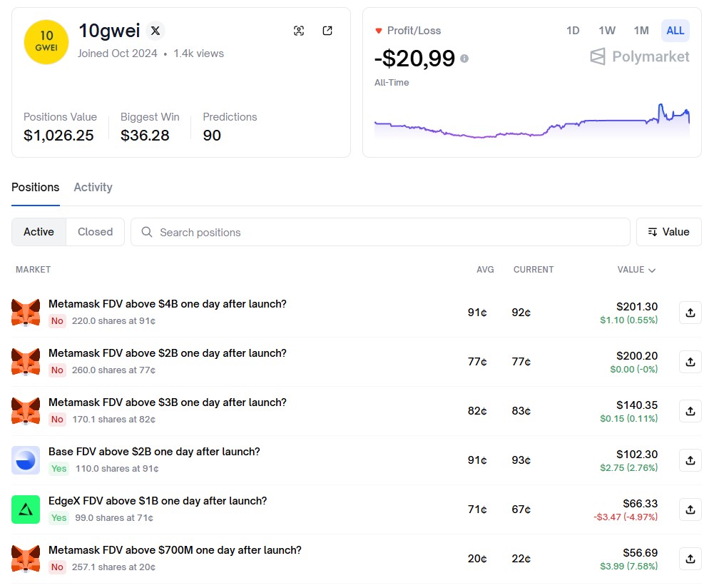Open Metamask FDV above $3B market link
714x588 pixels.
[x=168, y=402]
